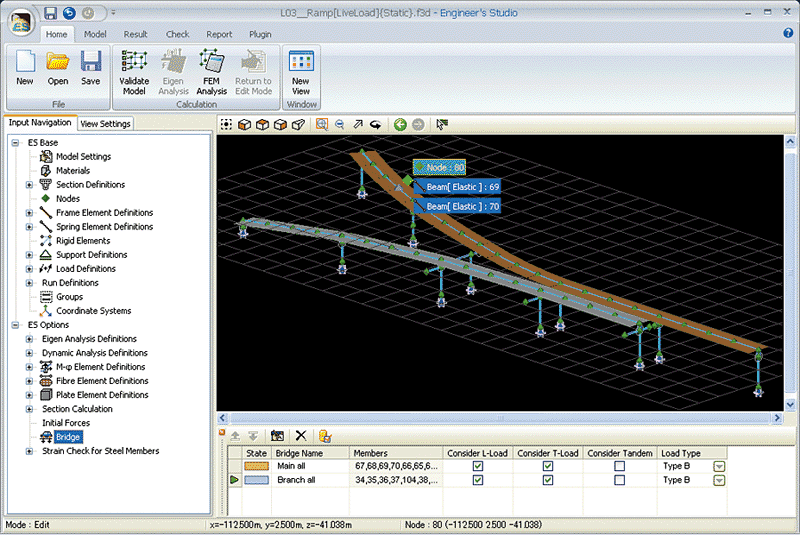Open the View Settings tab
The height and width of the screenshot is (535, 800).
coord(105,124)
